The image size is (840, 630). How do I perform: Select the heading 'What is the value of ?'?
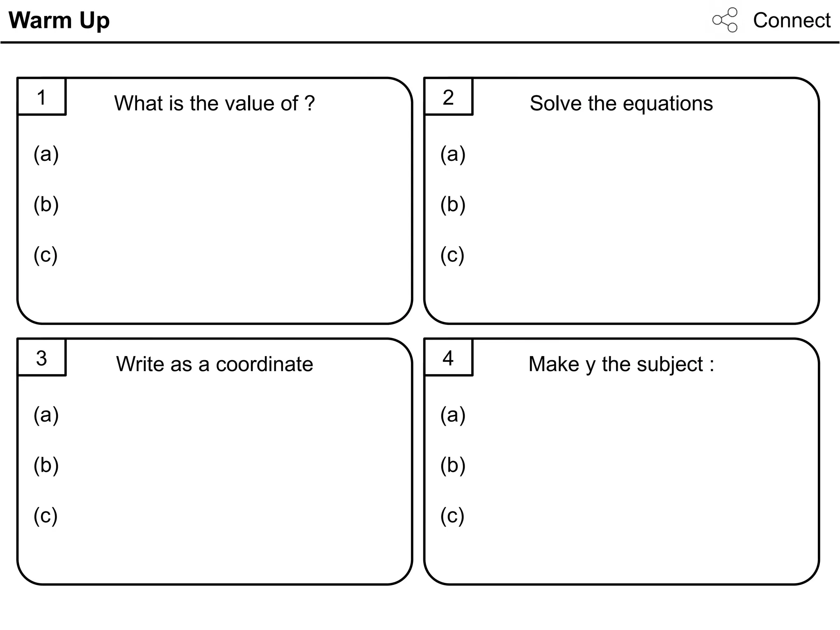[x=215, y=103]
